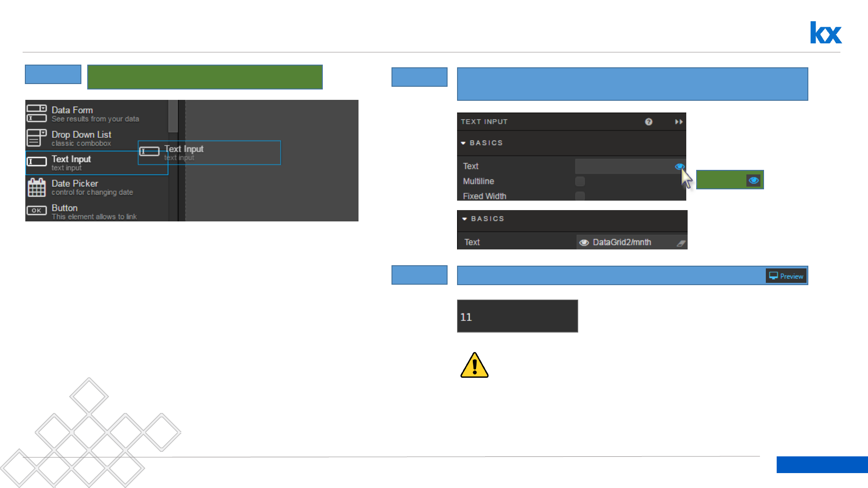Click the Data Form component icon

coord(36,113)
